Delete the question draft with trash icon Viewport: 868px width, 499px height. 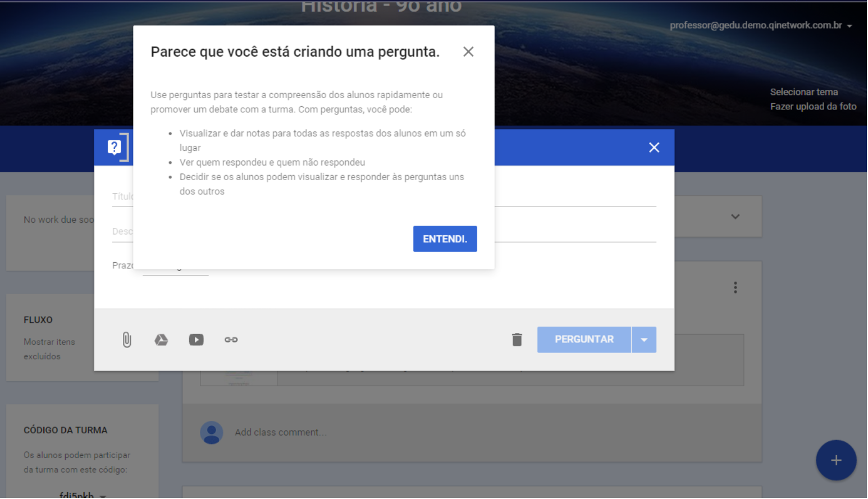click(517, 340)
